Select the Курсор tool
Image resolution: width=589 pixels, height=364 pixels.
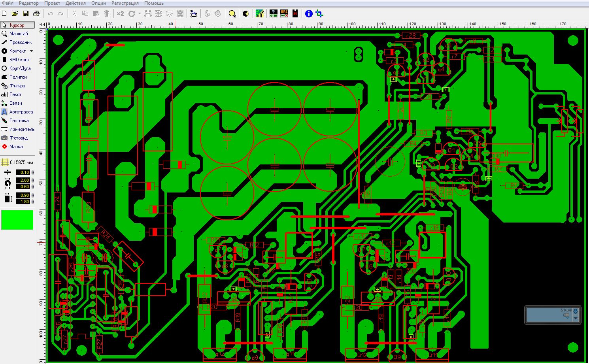coord(18,25)
